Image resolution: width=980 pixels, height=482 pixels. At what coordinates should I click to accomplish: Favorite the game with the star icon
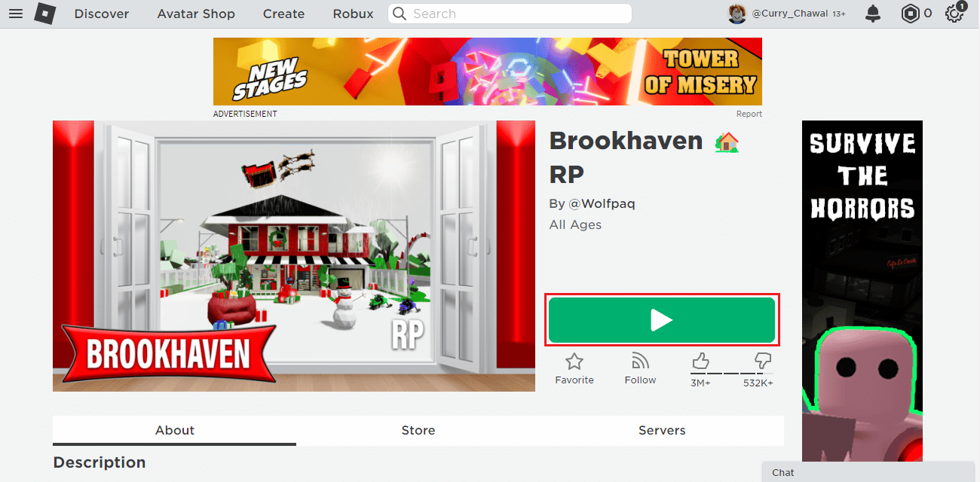click(574, 368)
